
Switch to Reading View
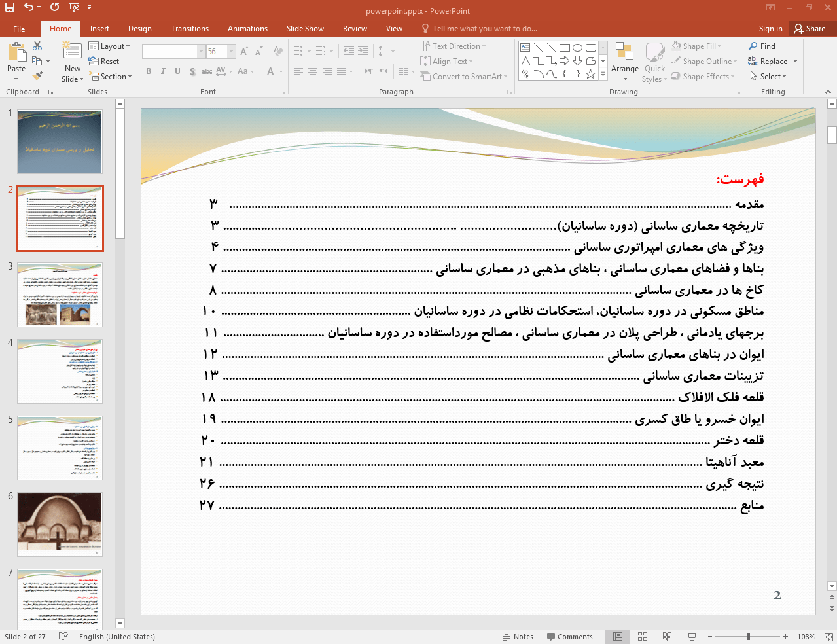[x=667, y=637]
